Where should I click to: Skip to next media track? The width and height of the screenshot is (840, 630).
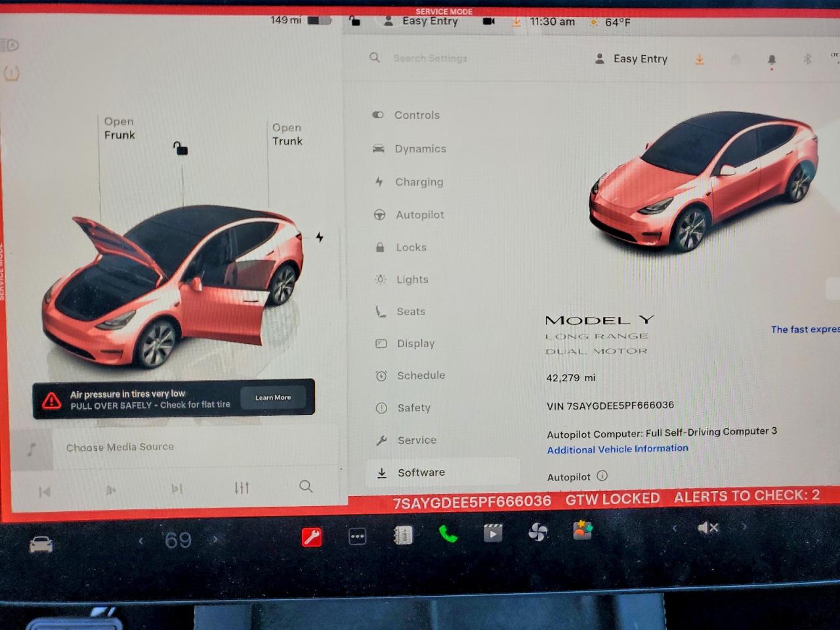pyautogui.click(x=177, y=488)
